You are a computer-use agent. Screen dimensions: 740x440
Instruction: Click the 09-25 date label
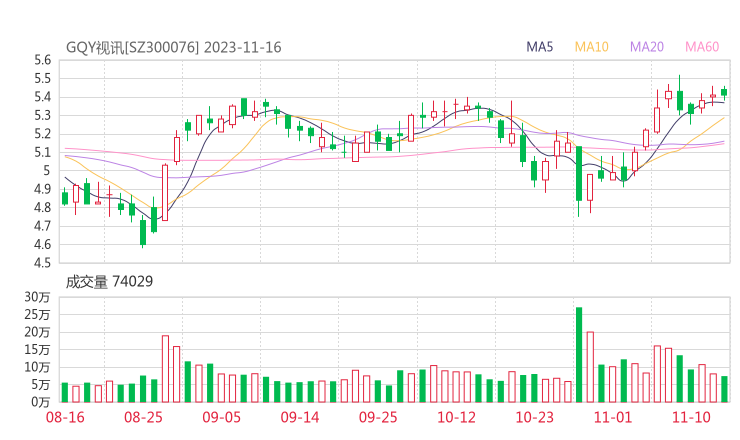click(x=378, y=417)
